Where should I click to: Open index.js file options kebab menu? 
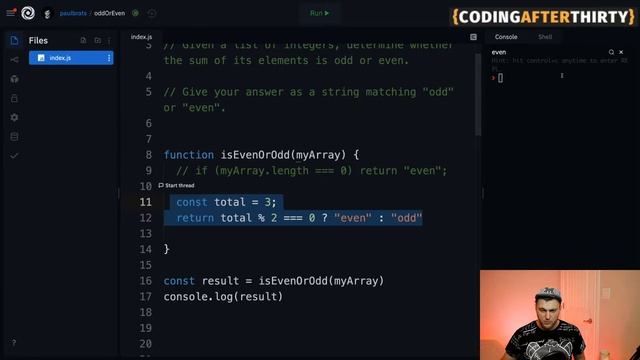point(109,58)
